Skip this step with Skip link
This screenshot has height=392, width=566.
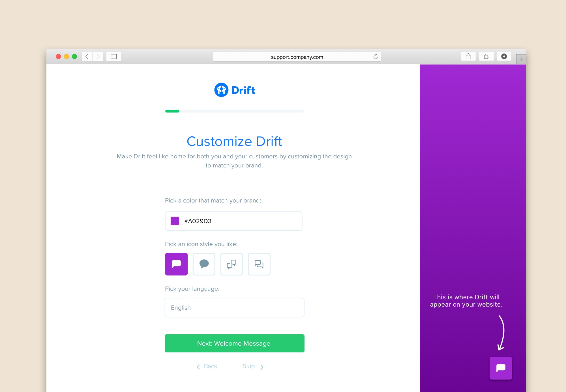pyautogui.click(x=253, y=366)
